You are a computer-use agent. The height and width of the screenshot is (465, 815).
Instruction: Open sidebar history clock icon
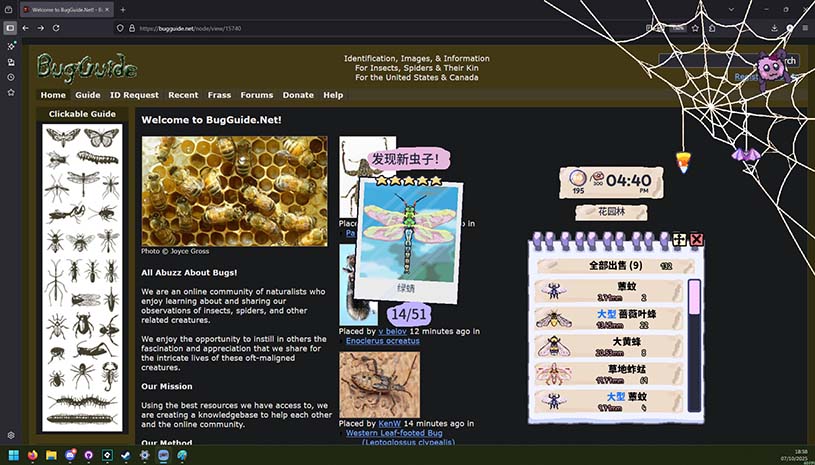(11, 77)
